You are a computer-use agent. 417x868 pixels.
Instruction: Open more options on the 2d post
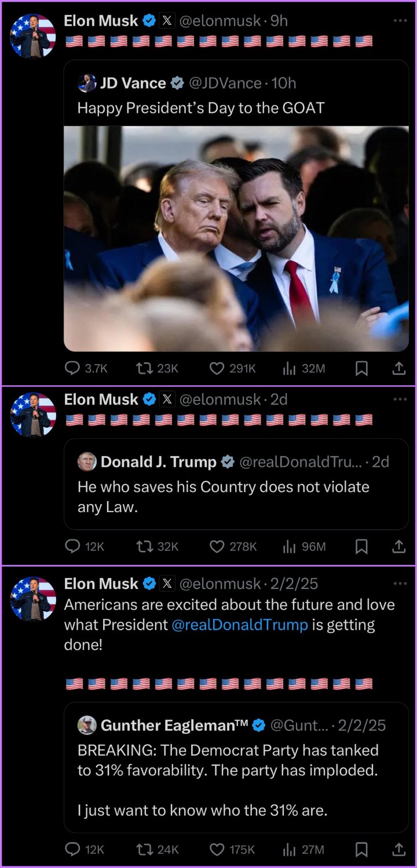400,399
